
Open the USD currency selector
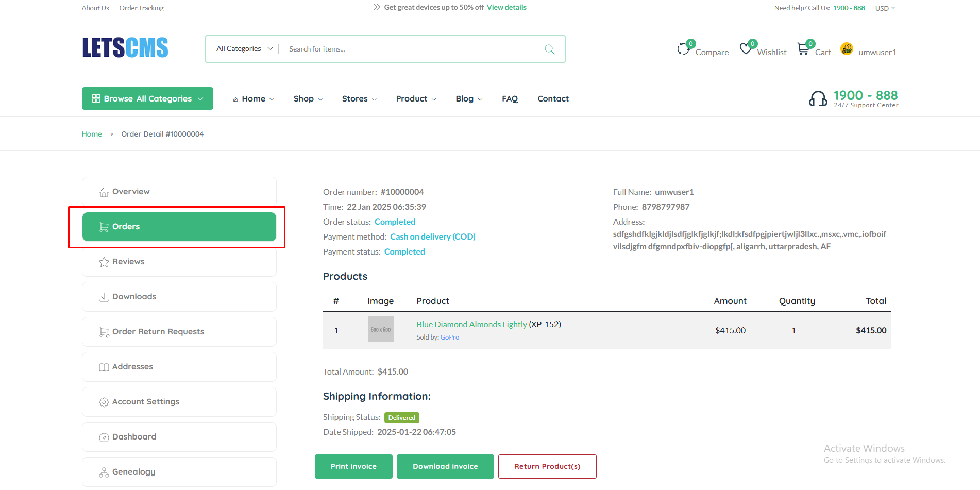click(x=885, y=8)
